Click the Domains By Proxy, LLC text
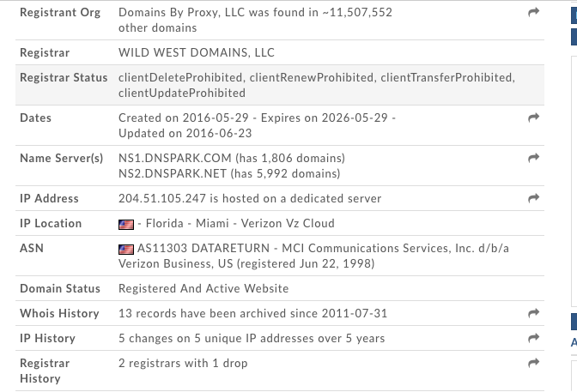577x392 pixels. tap(180, 13)
